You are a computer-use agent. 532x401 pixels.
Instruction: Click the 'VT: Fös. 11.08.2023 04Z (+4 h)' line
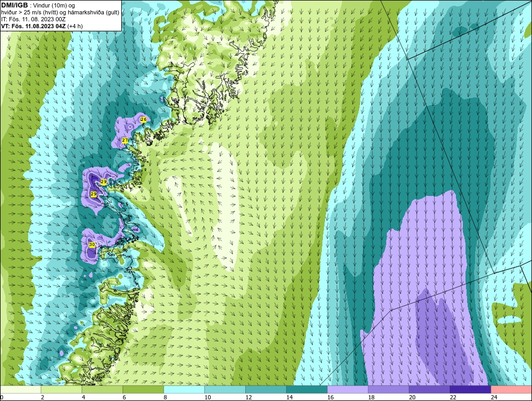pyautogui.click(x=41, y=26)
